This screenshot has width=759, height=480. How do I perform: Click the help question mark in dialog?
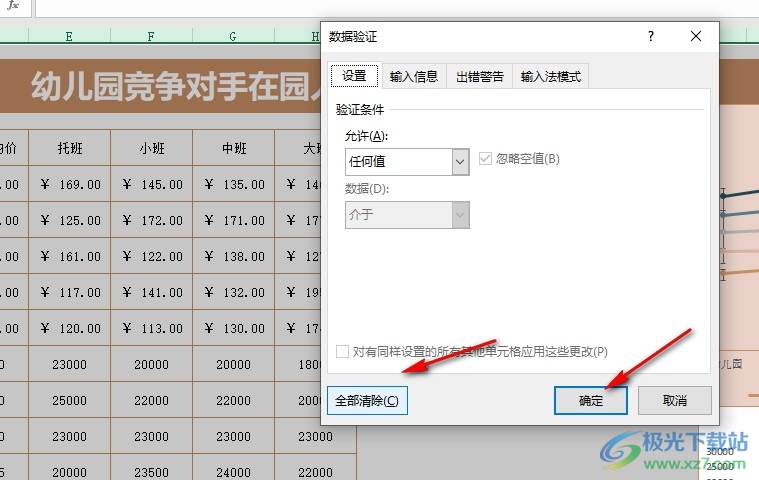[651, 36]
